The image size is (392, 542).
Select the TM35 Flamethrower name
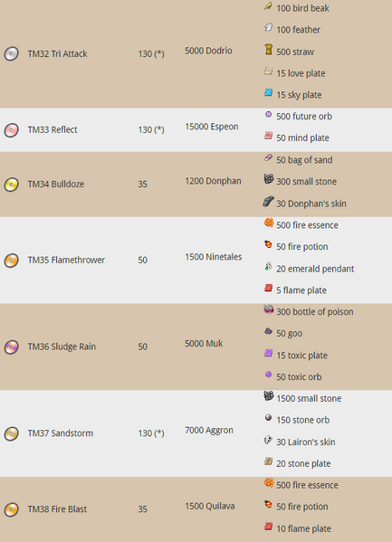(66, 260)
